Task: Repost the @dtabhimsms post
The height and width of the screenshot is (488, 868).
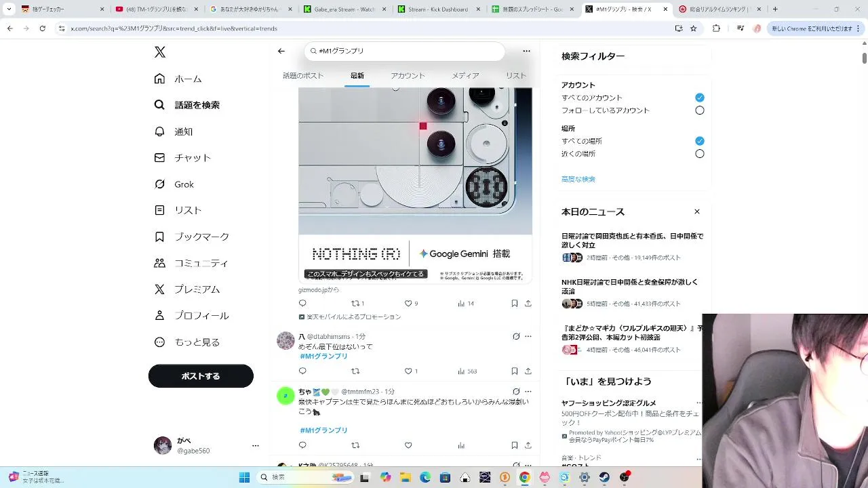Action: click(x=355, y=371)
